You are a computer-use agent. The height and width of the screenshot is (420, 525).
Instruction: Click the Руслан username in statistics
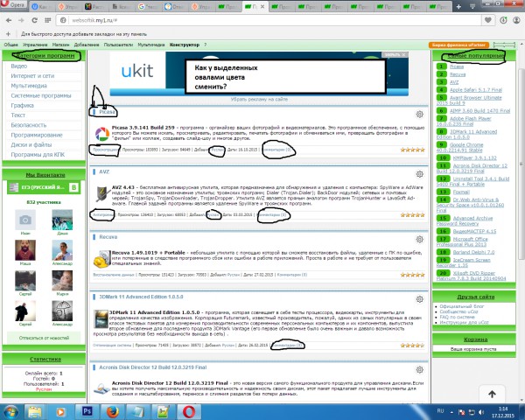(x=44, y=389)
